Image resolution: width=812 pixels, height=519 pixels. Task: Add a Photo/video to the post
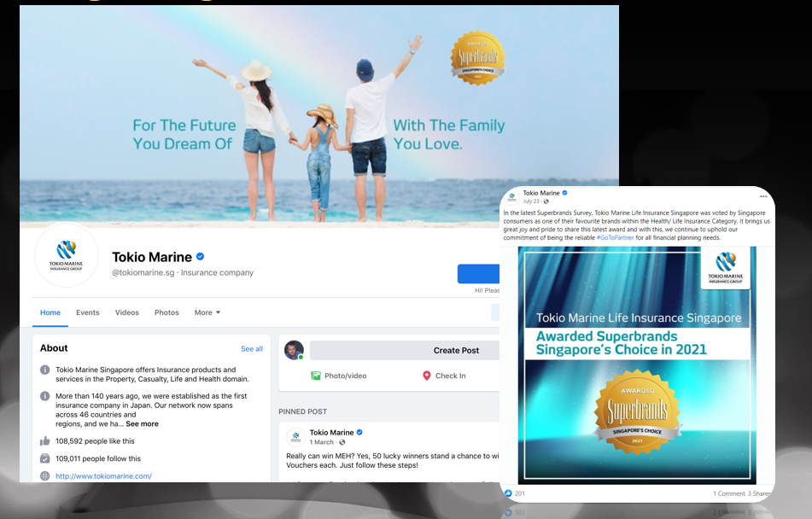(339, 376)
